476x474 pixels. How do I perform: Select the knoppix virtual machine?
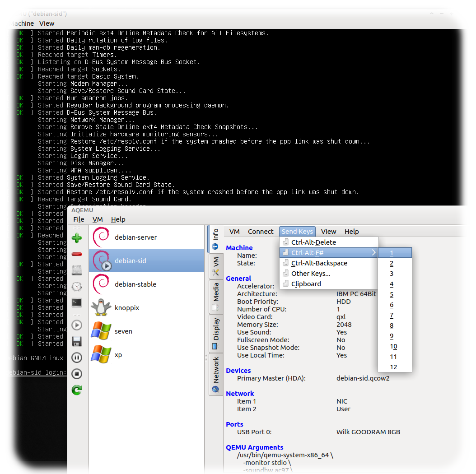coord(147,308)
